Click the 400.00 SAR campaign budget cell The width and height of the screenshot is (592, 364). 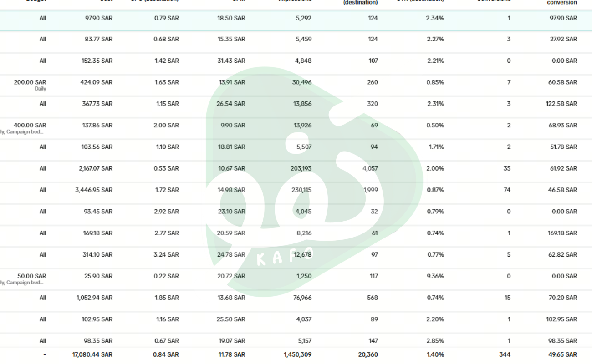click(x=30, y=126)
